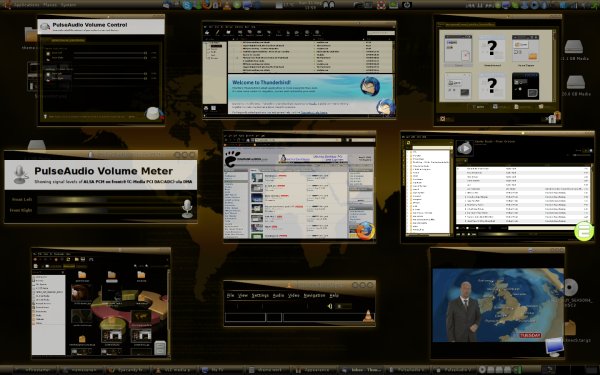Open the 20.0 GB Media desktop drive
The image size is (600, 375).
(576, 85)
